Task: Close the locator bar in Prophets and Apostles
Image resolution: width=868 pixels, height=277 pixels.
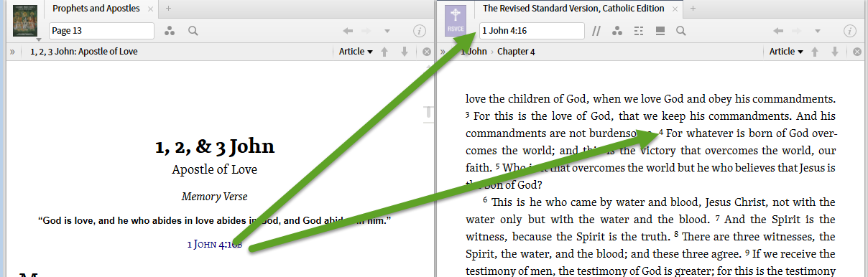Action: [x=427, y=52]
